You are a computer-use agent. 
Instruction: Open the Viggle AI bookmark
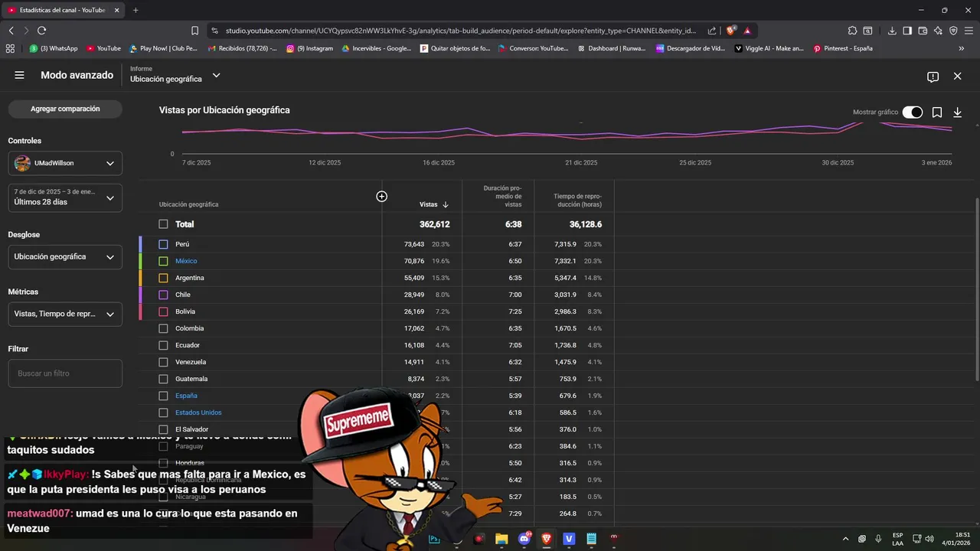(769, 48)
